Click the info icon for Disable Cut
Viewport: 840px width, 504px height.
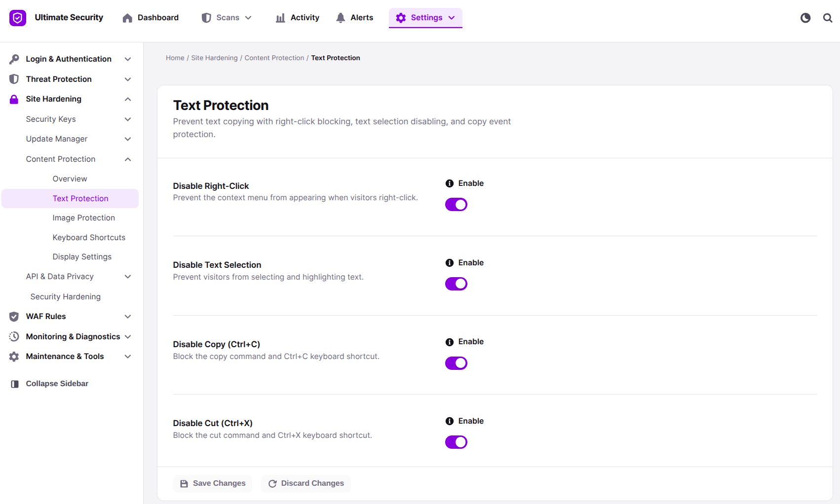click(450, 421)
